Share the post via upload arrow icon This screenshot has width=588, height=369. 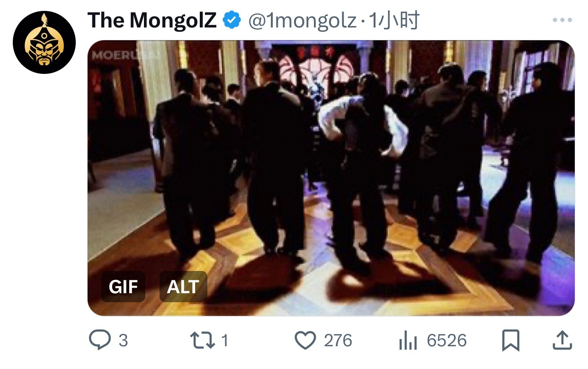point(561,340)
